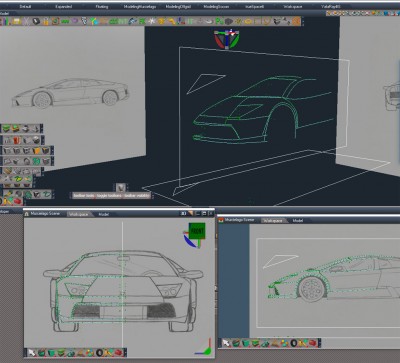Click the green FRONT view cube

197,231
